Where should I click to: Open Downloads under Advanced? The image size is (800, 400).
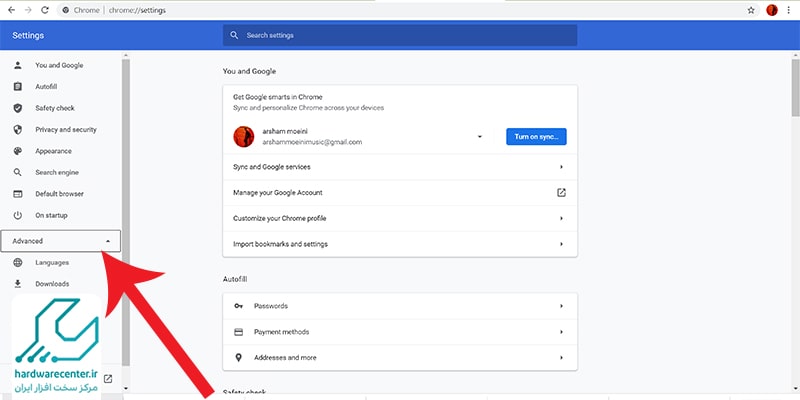click(52, 284)
